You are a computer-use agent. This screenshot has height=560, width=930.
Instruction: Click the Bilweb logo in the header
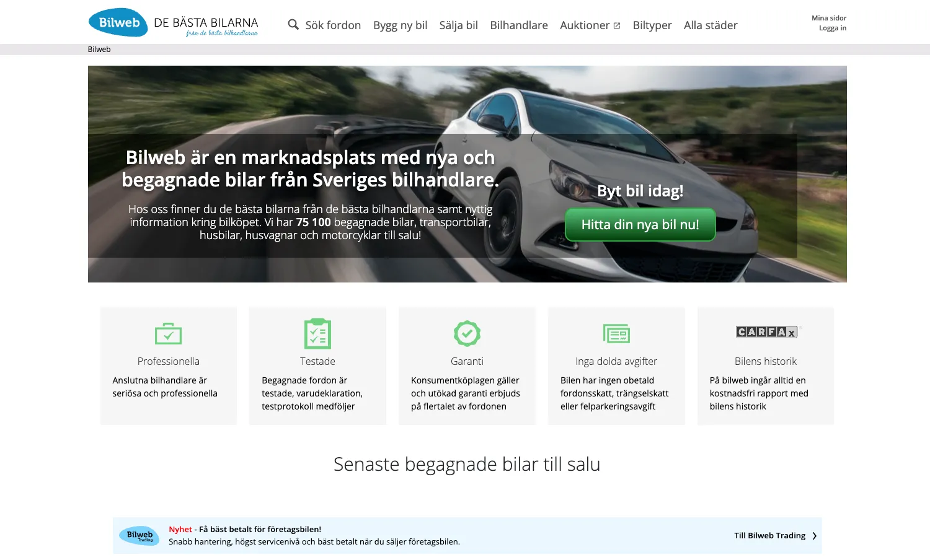tap(118, 23)
